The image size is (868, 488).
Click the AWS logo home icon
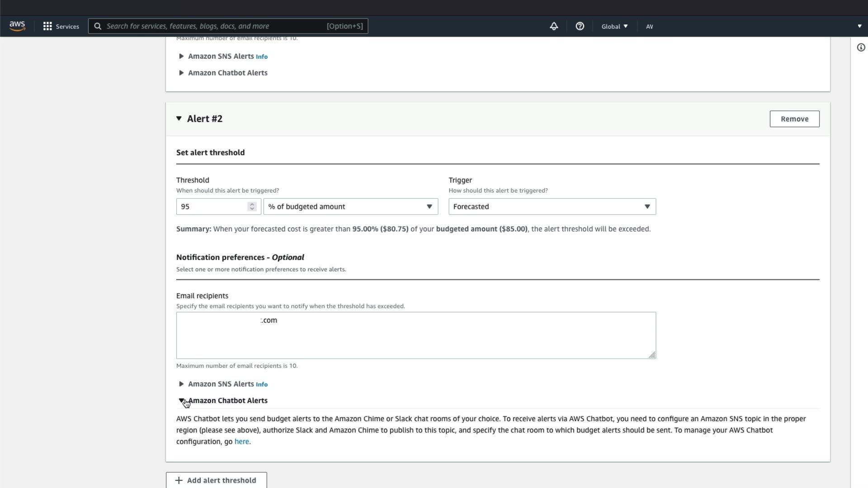(x=17, y=26)
